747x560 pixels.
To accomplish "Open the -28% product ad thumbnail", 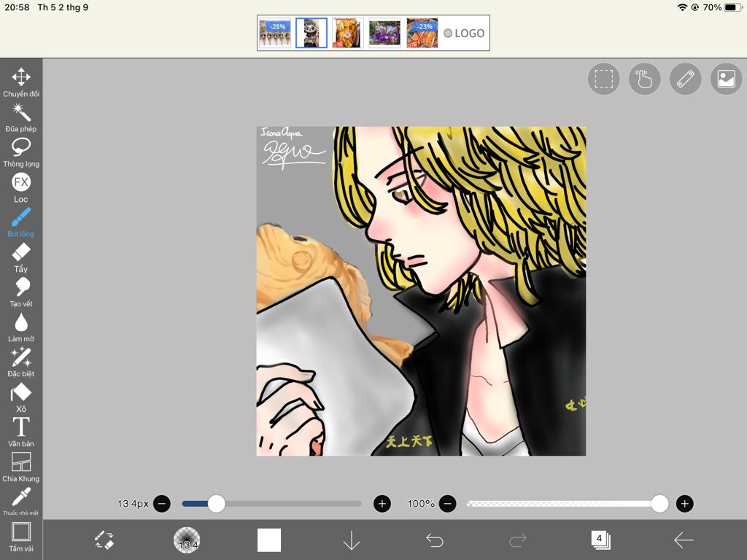I will click(275, 33).
